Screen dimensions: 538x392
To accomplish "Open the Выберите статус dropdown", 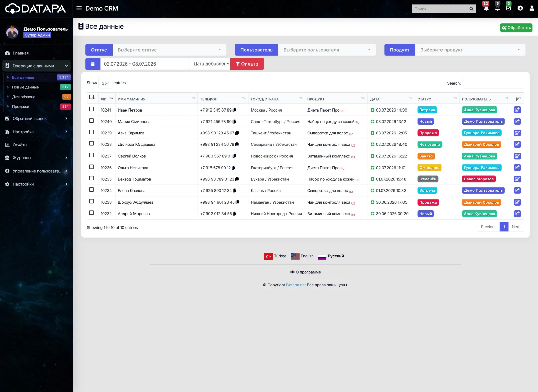I will 169,50.
